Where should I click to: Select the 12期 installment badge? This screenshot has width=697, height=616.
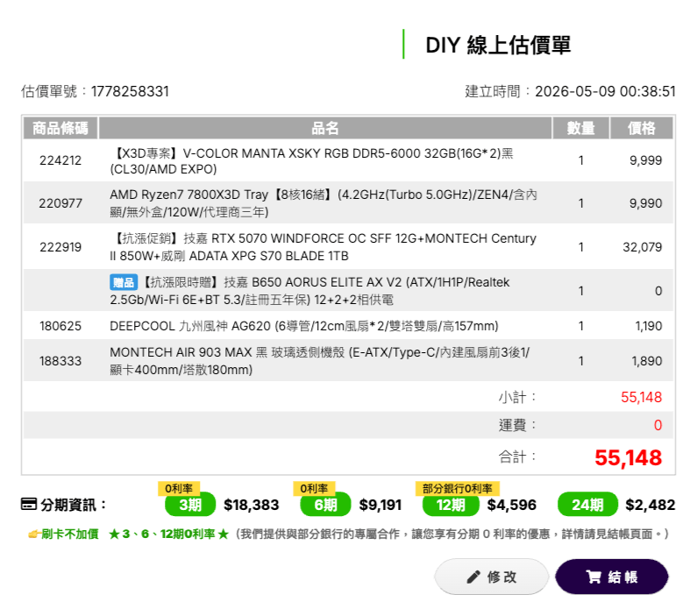click(x=451, y=505)
